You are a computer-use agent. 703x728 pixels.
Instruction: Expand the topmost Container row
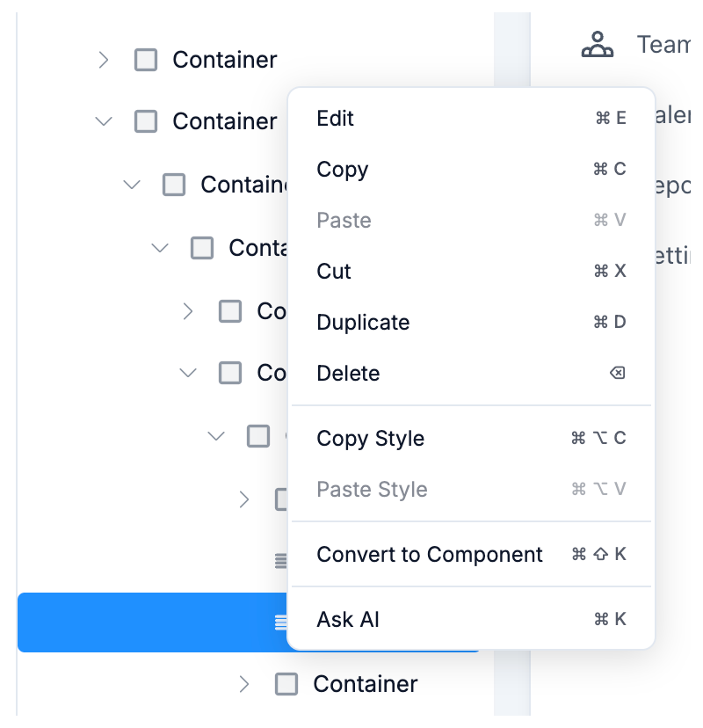pyautogui.click(x=104, y=60)
